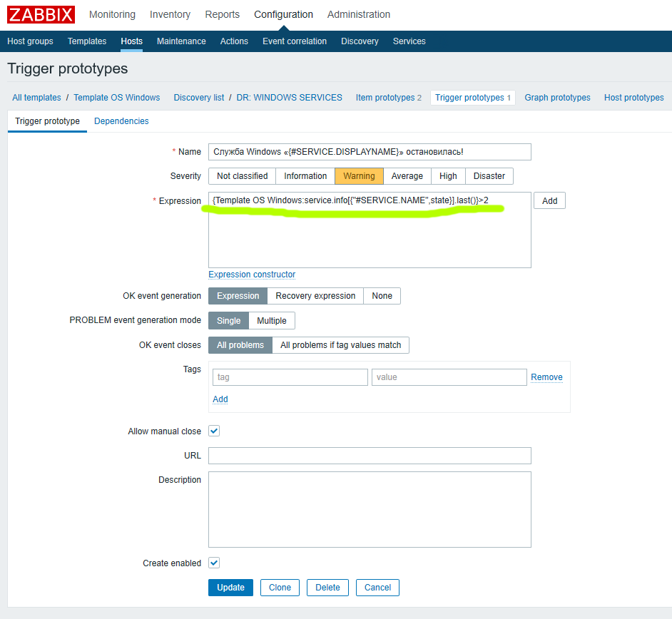The width and height of the screenshot is (672, 619).
Task: Open Host prototypes link
Action: 634,98
